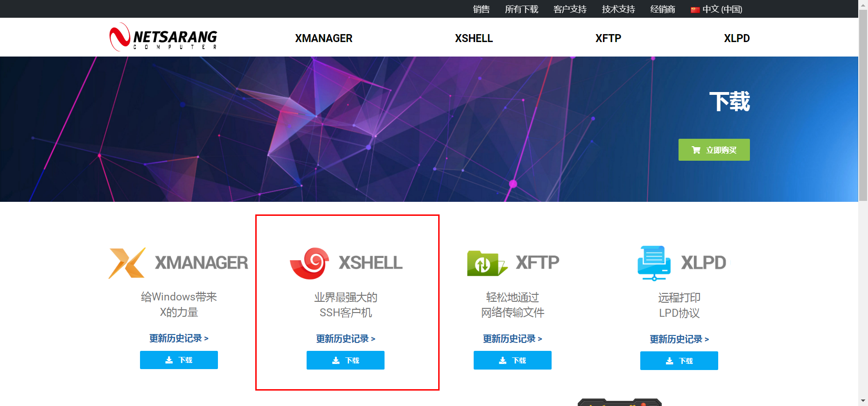The width and height of the screenshot is (868, 406).
Task: Open XSHELL in the main navigation
Action: tap(474, 38)
